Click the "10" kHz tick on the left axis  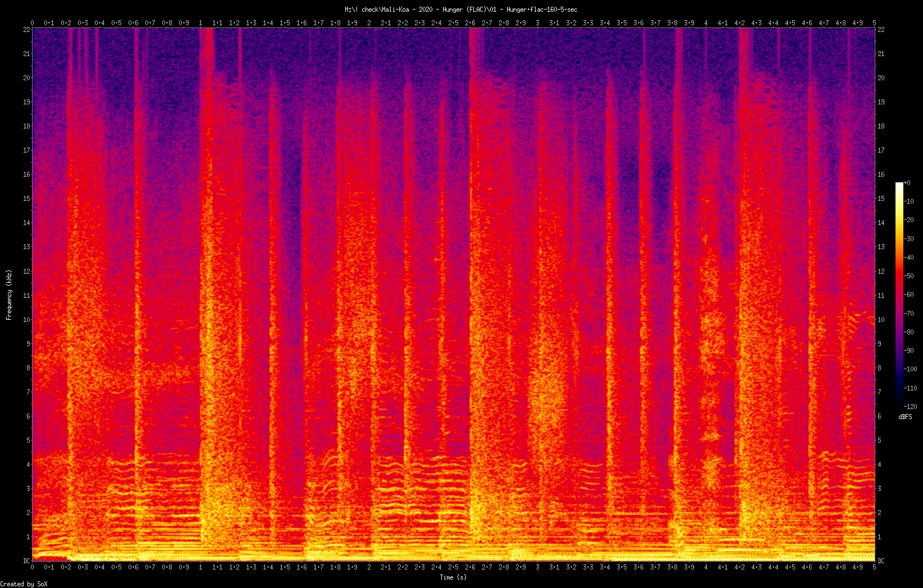coord(26,320)
